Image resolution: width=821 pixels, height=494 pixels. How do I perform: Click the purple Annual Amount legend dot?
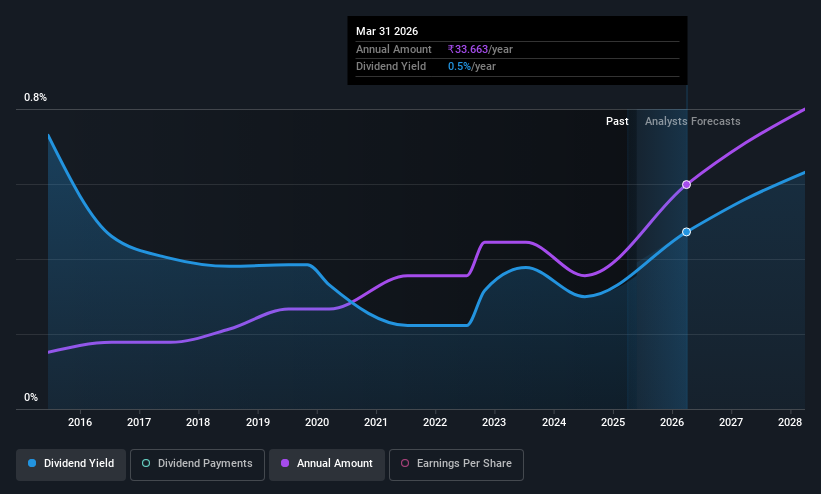[x=285, y=464]
